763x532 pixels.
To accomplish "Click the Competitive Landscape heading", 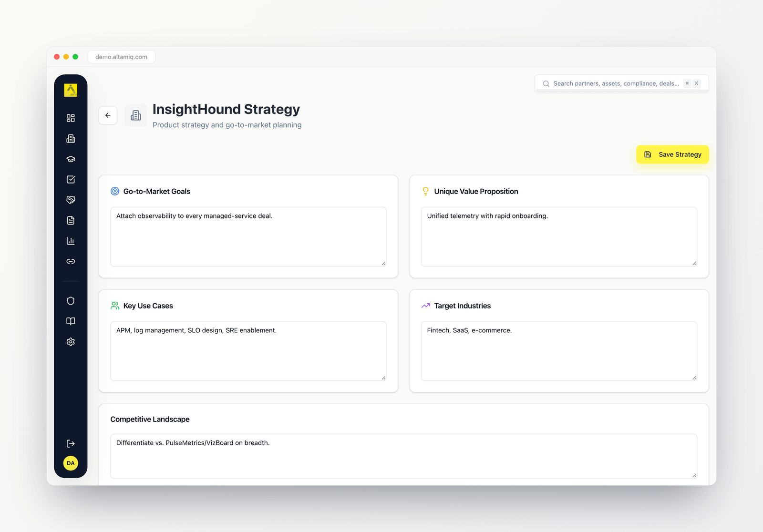I will coord(150,419).
